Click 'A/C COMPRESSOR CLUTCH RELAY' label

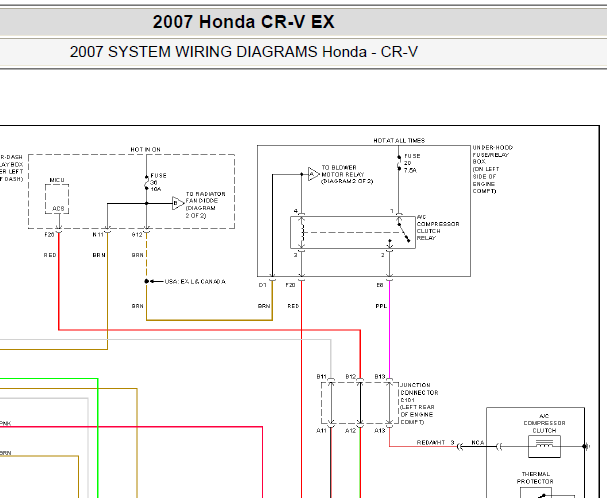[438, 228]
